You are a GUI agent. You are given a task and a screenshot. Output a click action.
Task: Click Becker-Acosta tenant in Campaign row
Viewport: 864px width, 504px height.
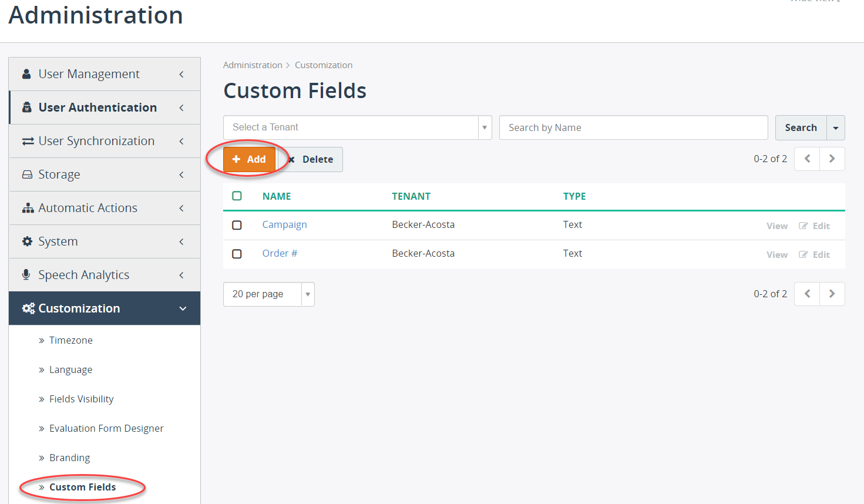(423, 224)
